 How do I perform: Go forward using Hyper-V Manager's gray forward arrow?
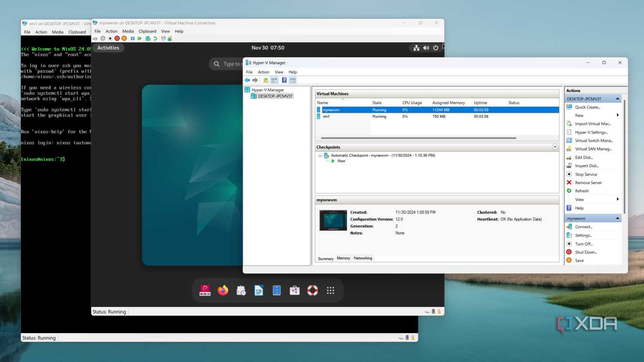tap(255, 80)
